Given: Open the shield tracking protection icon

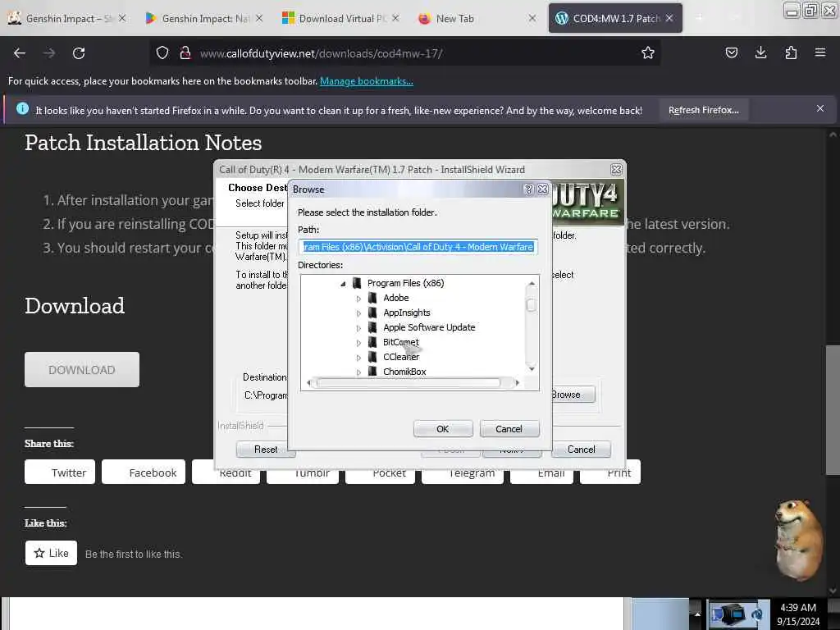Looking at the screenshot, I should point(162,52).
